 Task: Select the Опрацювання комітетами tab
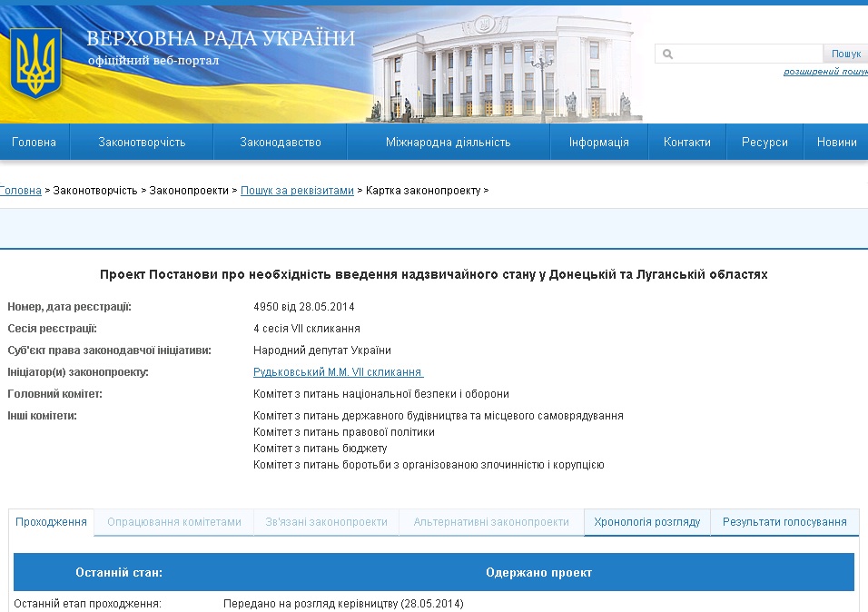pyautogui.click(x=173, y=522)
